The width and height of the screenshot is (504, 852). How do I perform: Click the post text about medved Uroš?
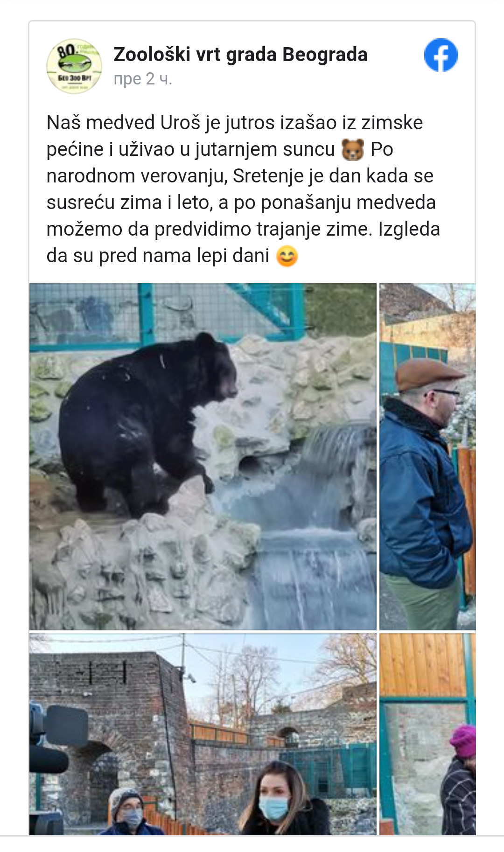pos(243,189)
